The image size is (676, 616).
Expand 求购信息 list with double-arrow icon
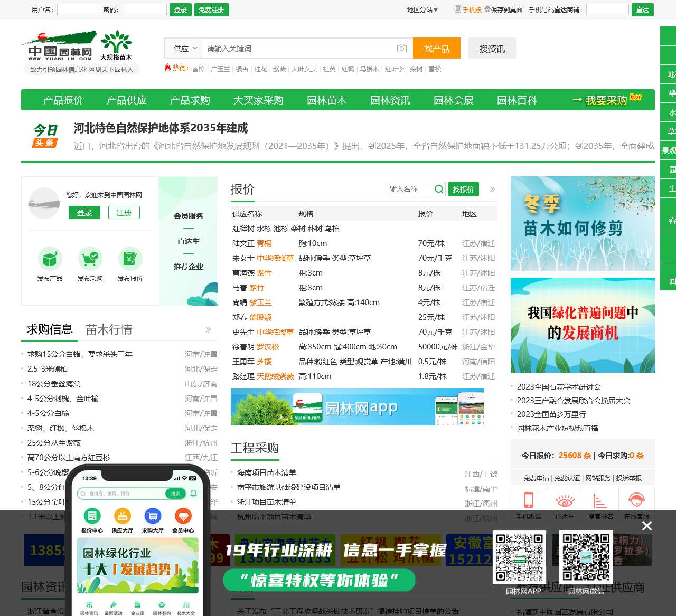click(209, 330)
